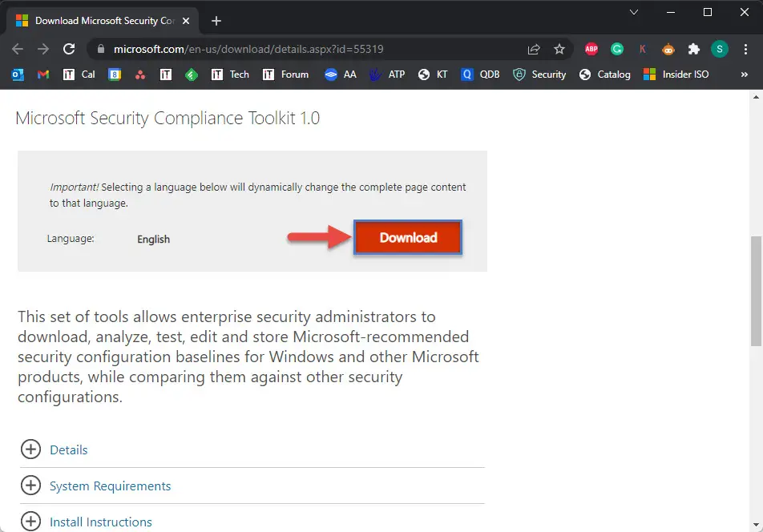Open the red K extension
Screen dimensions: 763x532
(x=642, y=49)
